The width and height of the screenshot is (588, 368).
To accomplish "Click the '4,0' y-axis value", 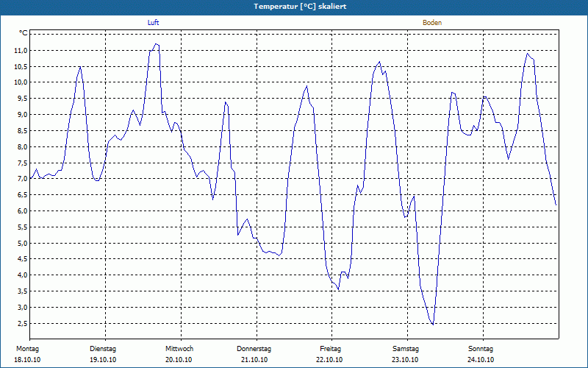I will [22, 275].
